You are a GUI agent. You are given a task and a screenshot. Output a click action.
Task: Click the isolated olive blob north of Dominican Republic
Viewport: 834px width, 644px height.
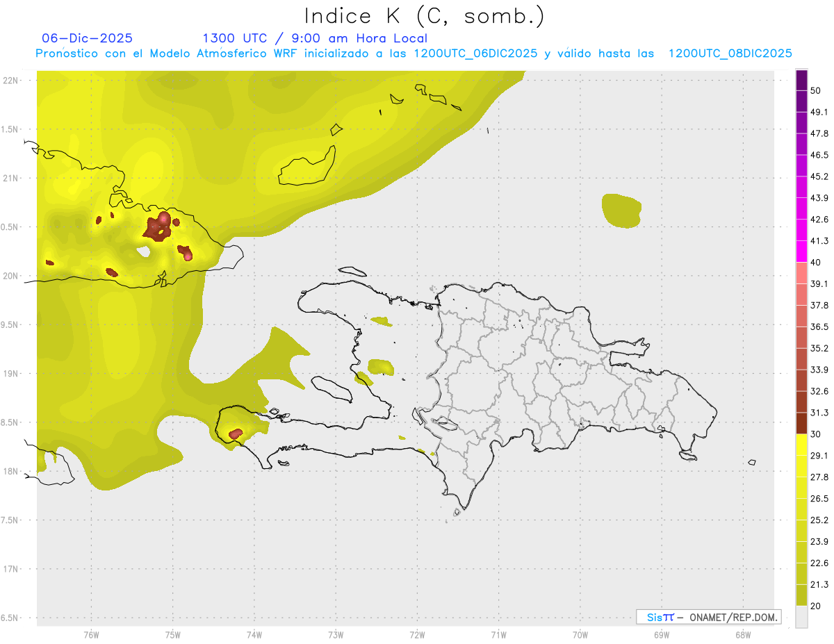622,210
